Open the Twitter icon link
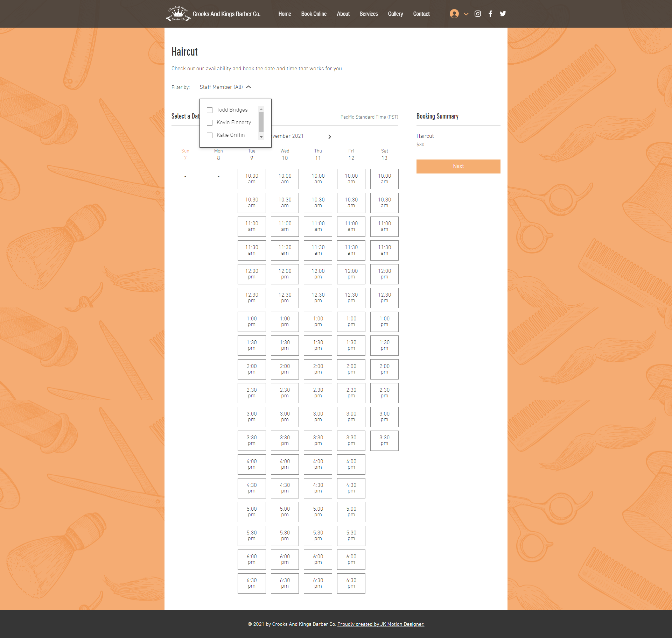This screenshot has width=672, height=638. tap(503, 14)
